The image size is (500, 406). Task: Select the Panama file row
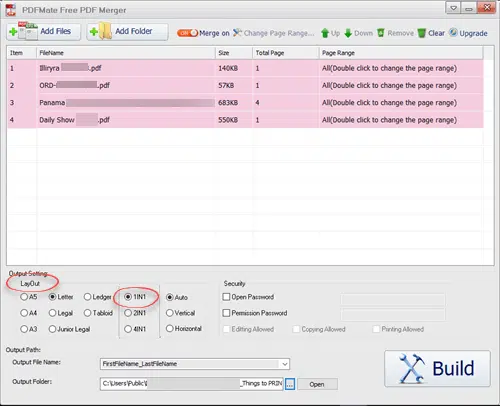coord(245,103)
